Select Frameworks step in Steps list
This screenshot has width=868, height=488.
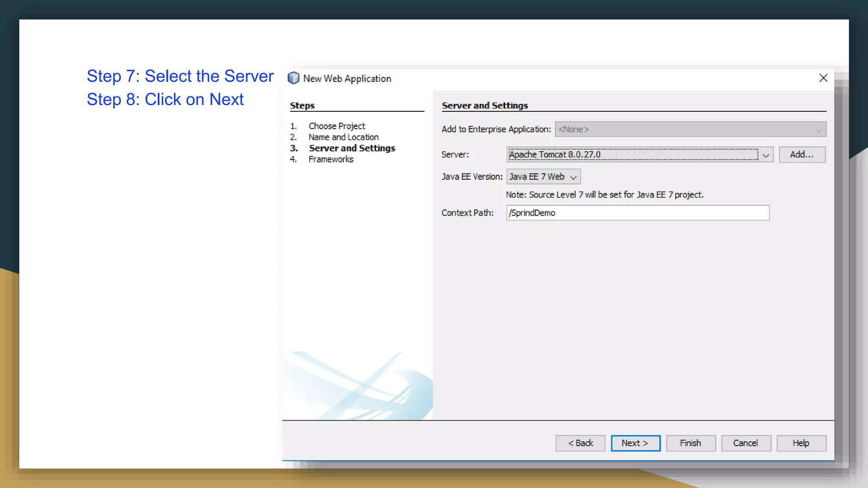[331, 159]
